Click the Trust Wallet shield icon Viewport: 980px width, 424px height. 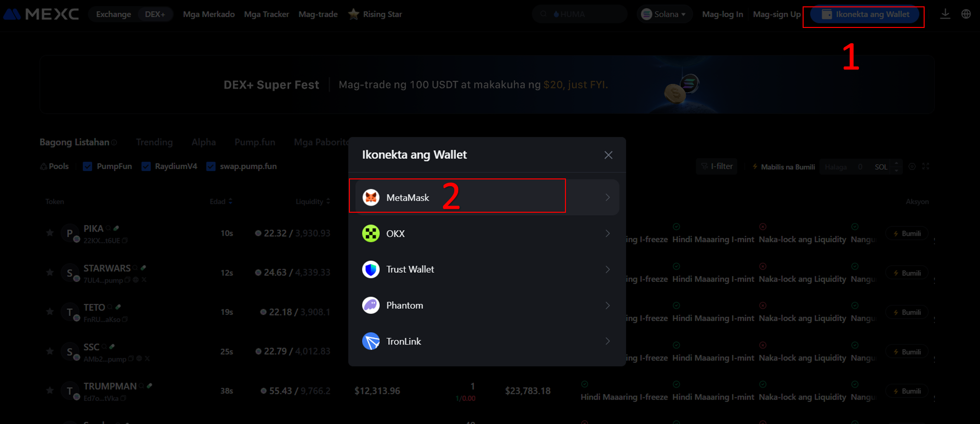pos(371,270)
